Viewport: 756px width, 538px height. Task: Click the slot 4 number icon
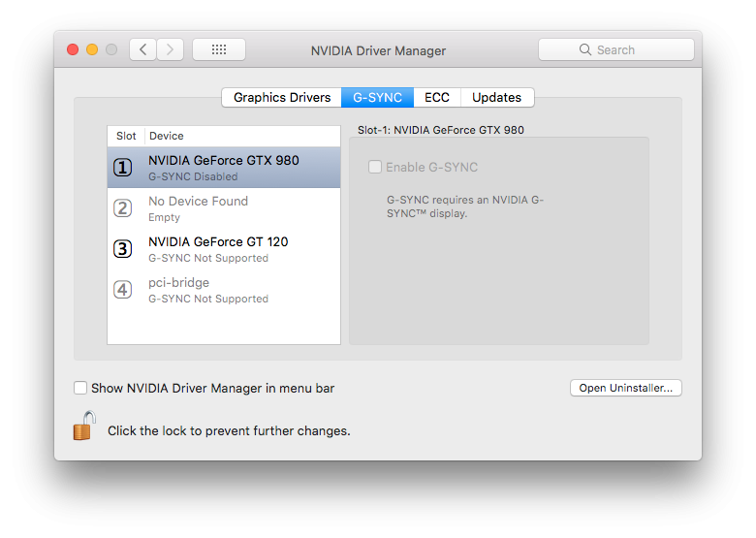(x=123, y=290)
